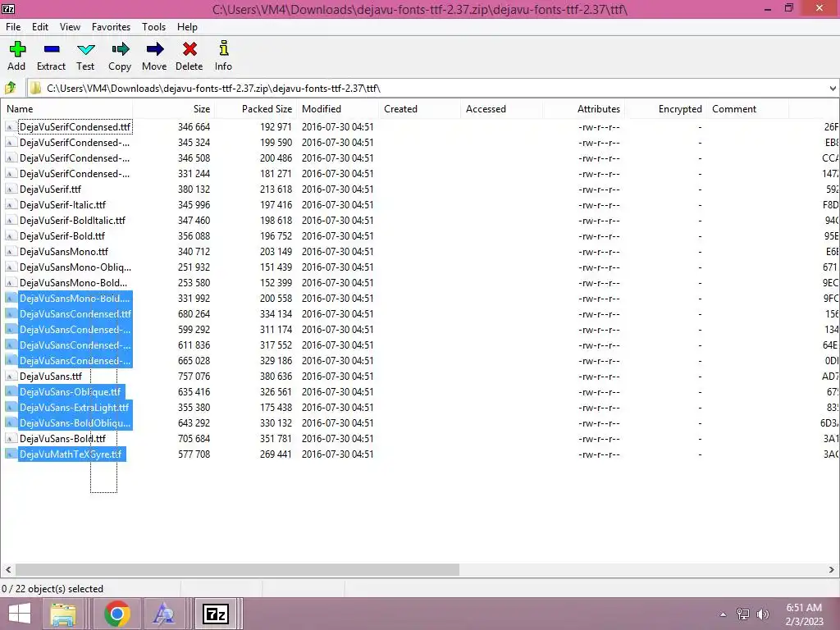Image resolution: width=840 pixels, height=630 pixels.
Task: Select DejaVuSans-Bold.ttf file name
Action: point(62,438)
